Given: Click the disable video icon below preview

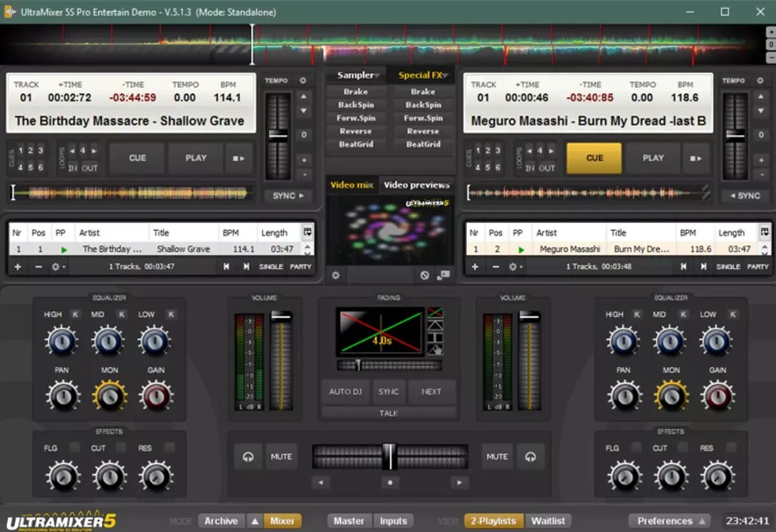Looking at the screenshot, I should tap(424, 275).
